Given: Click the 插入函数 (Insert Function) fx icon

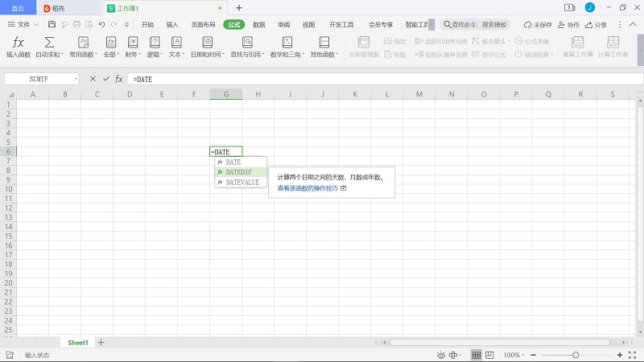Looking at the screenshot, I should (19, 42).
